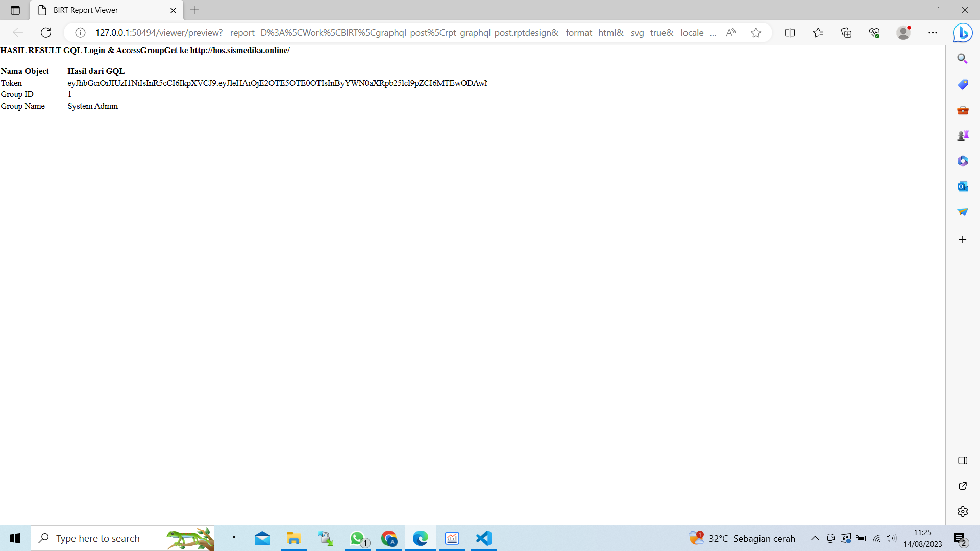The width and height of the screenshot is (980, 551).
Task: Open the notification center
Action: coord(960,538)
